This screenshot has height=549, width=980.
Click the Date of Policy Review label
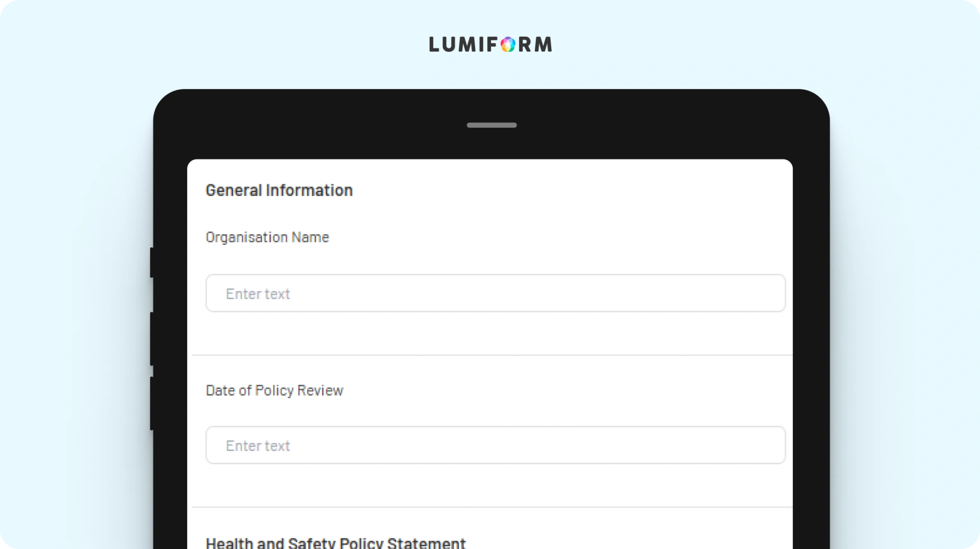click(275, 391)
